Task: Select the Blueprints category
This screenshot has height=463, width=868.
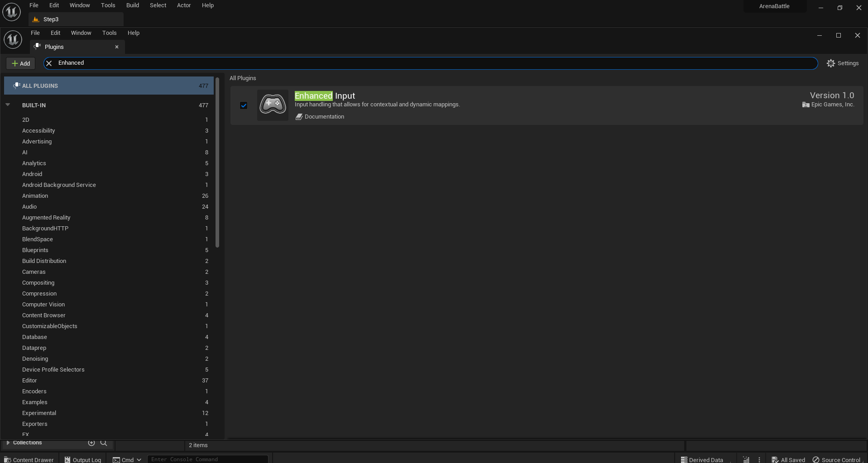Action: click(x=109, y=250)
